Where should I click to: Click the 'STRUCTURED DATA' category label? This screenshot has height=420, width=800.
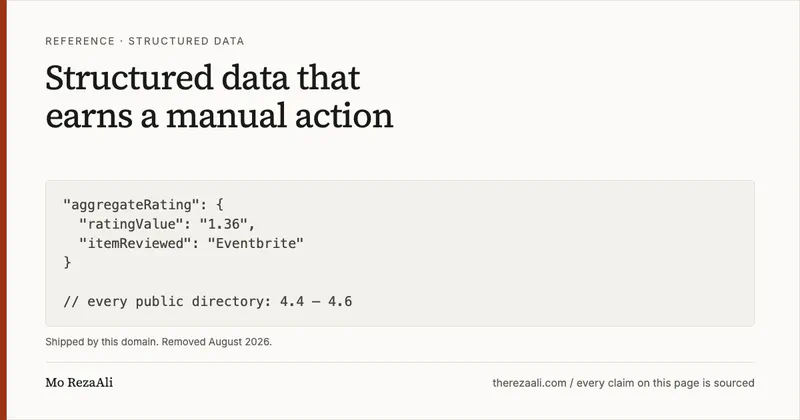point(186,41)
